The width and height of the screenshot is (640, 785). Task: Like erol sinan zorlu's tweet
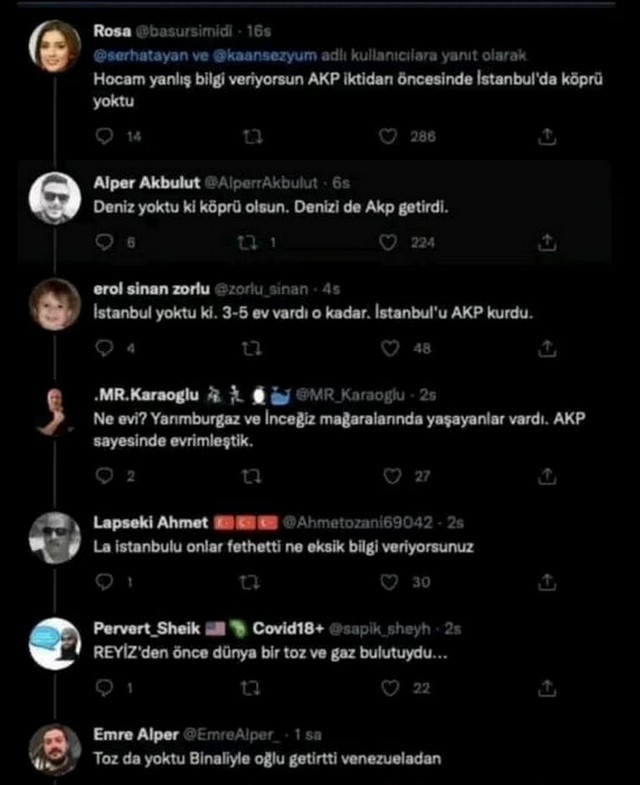[390, 348]
